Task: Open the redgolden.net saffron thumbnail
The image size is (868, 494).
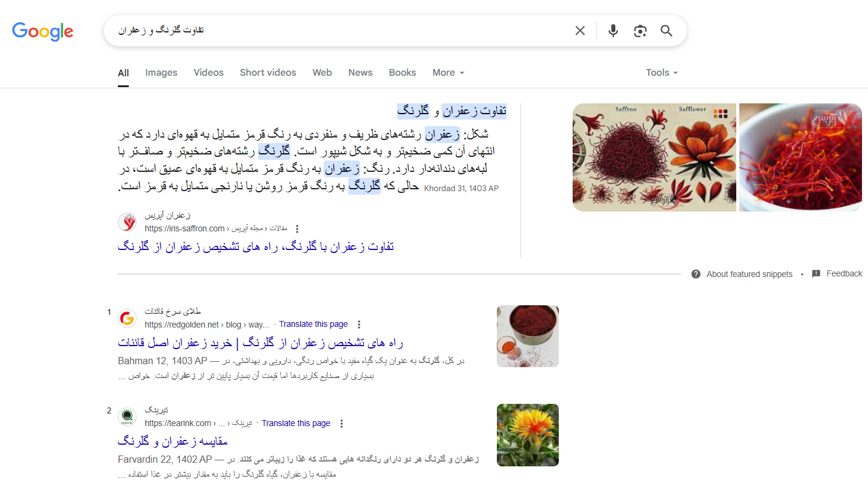Action: pos(528,337)
